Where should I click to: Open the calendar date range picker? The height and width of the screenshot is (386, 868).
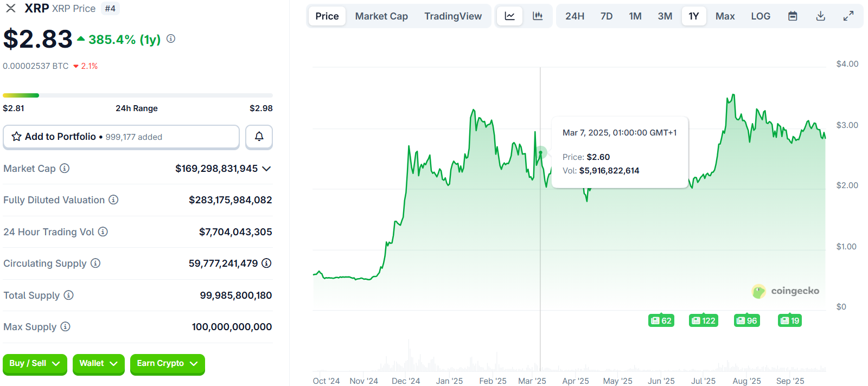click(793, 16)
